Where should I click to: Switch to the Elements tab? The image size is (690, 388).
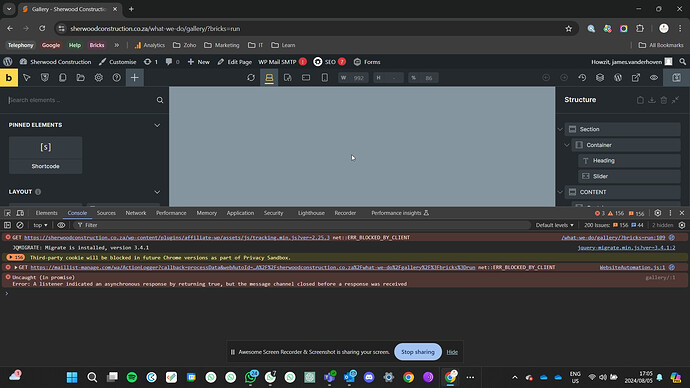47,213
